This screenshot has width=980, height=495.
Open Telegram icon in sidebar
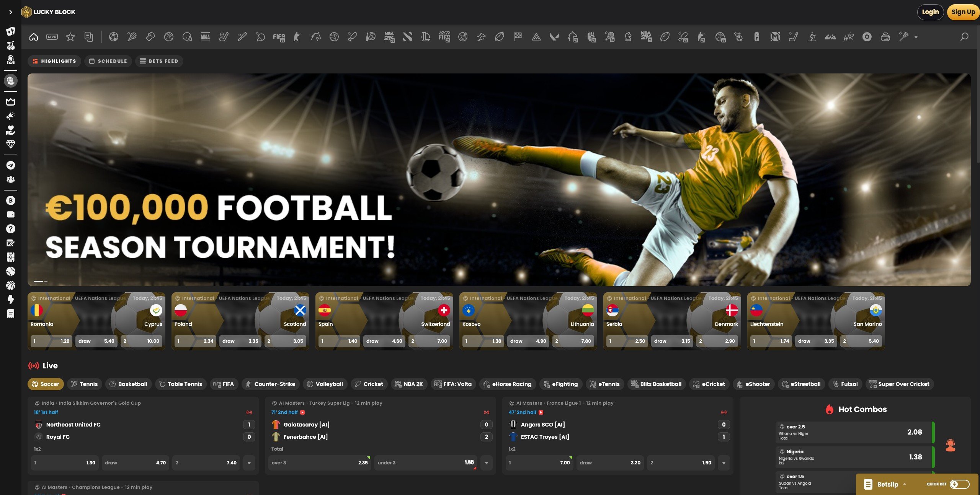[11, 165]
